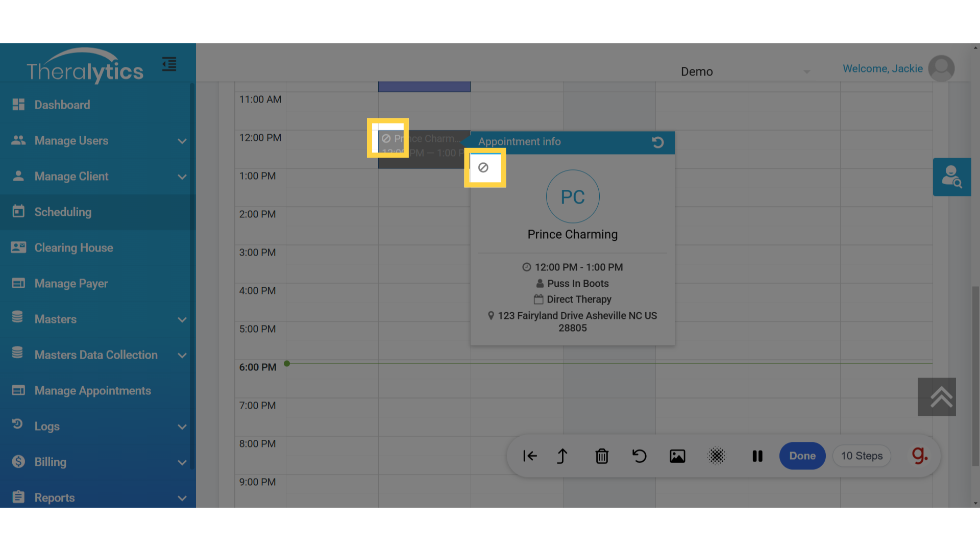The image size is (980, 551).
Task: Open the client search panel icon
Action: pyautogui.click(x=951, y=177)
